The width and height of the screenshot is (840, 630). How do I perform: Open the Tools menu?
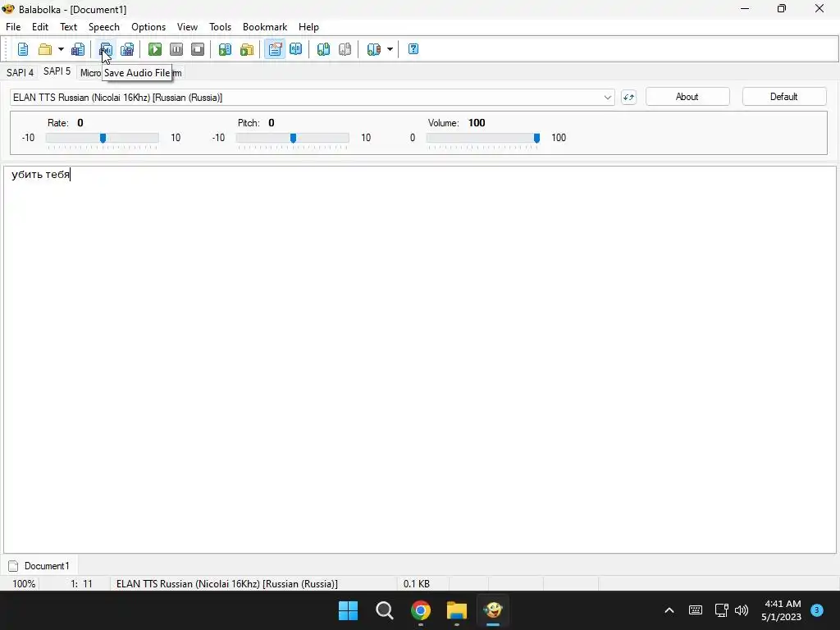(220, 27)
